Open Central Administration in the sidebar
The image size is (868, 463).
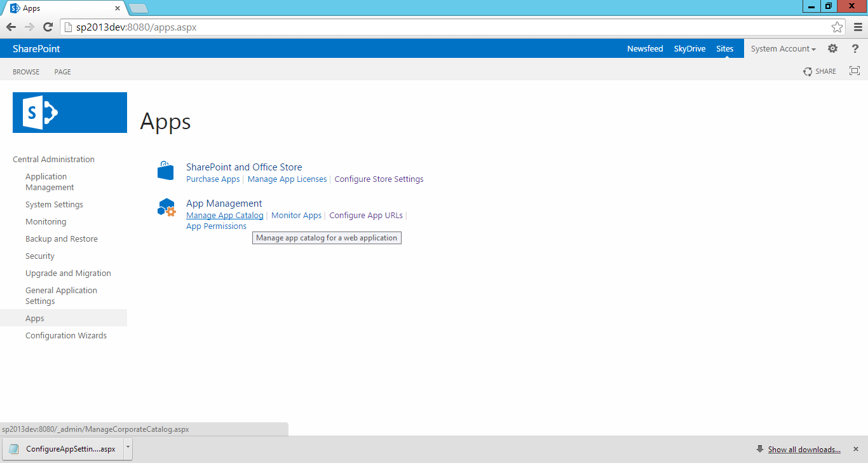(53, 159)
